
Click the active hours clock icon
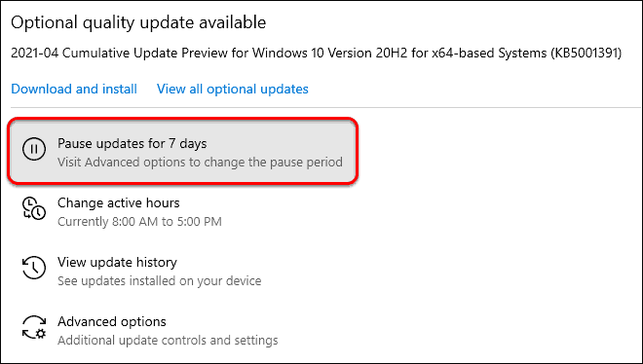point(34,208)
